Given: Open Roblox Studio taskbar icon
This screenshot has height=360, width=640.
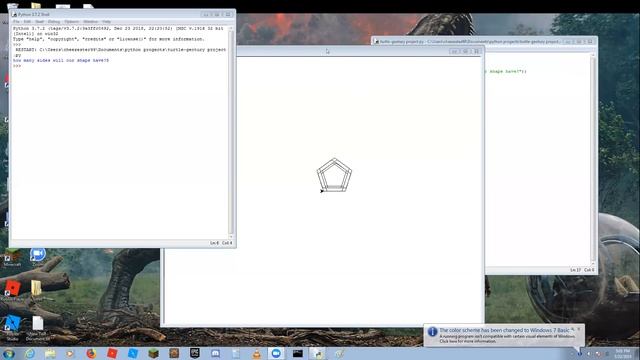Looking at the screenshot, I should point(133,353).
